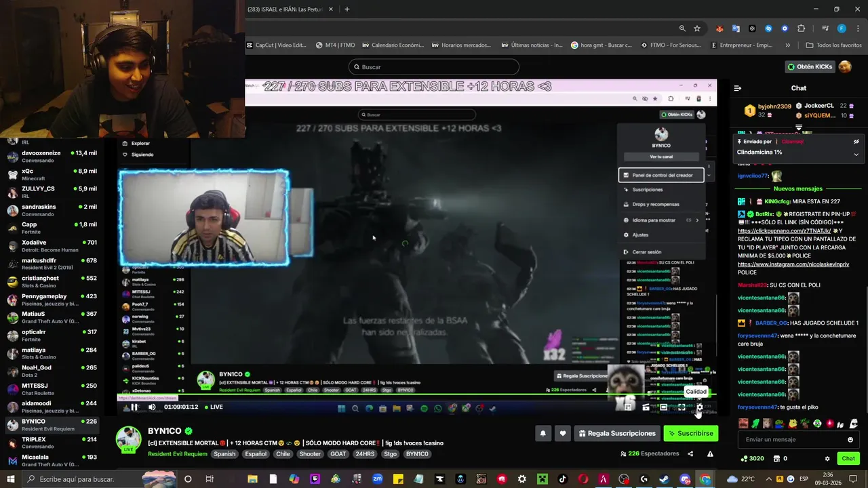
Task: Follow BYN1CO with the heart button
Action: (562, 433)
